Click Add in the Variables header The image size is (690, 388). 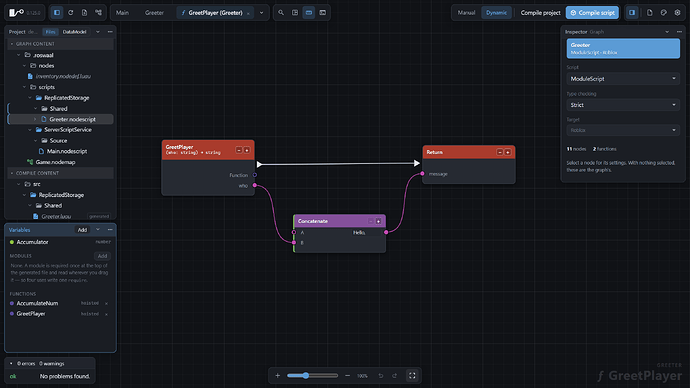(x=82, y=230)
